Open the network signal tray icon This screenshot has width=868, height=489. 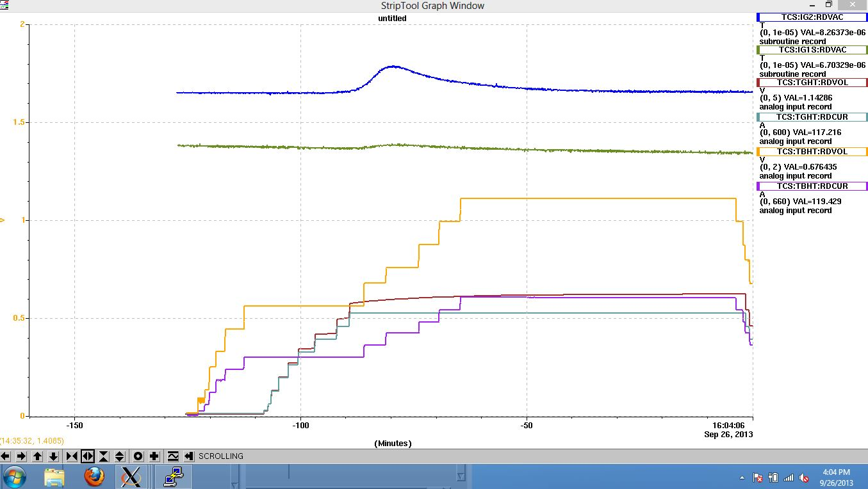click(788, 477)
